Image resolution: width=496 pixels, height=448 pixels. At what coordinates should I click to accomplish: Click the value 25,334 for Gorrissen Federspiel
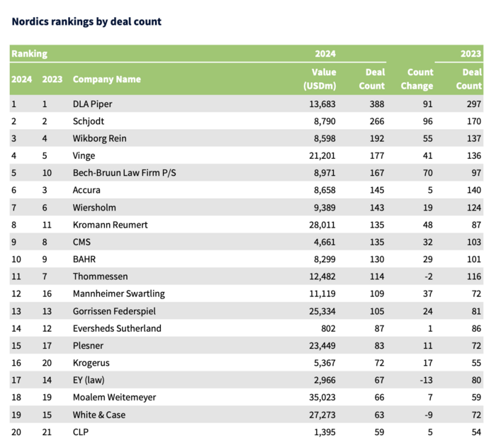pyautogui.click(x=322, y=311)
